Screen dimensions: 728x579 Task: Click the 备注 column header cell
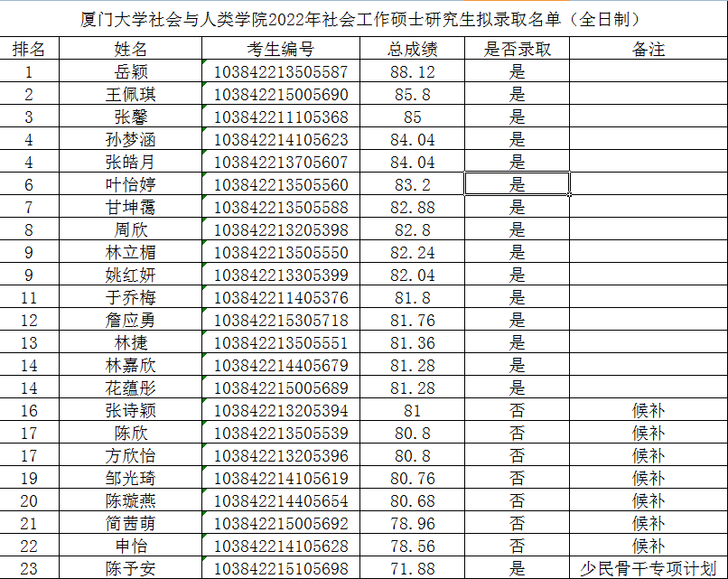coord(649,48)
